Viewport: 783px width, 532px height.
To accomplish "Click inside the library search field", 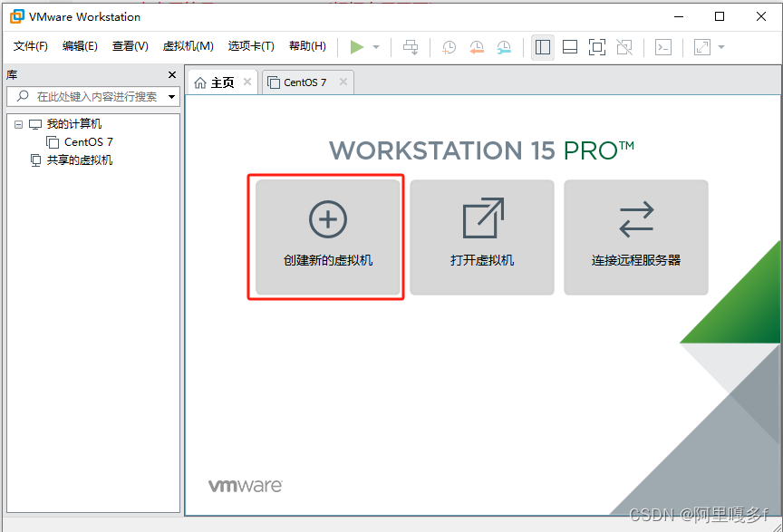I will point(91,97).
